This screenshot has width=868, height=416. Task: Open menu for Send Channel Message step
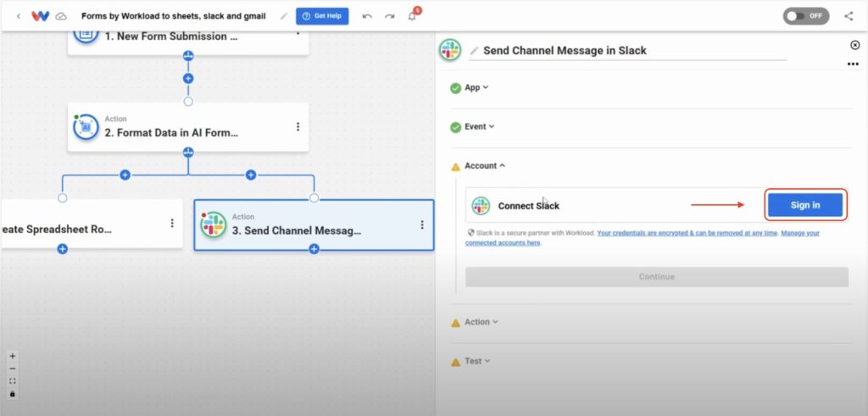(x=422, y=225)
